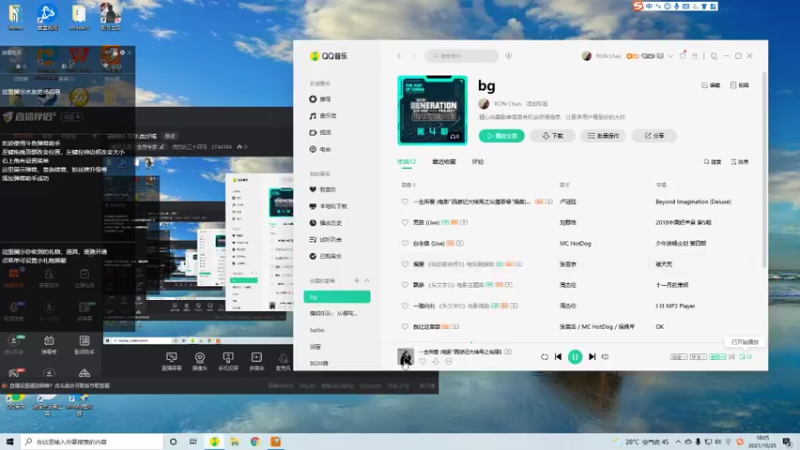Open Purchased Music in sidebar
The width and height of the screenshot is (800, 450).
tap(326, 256)
